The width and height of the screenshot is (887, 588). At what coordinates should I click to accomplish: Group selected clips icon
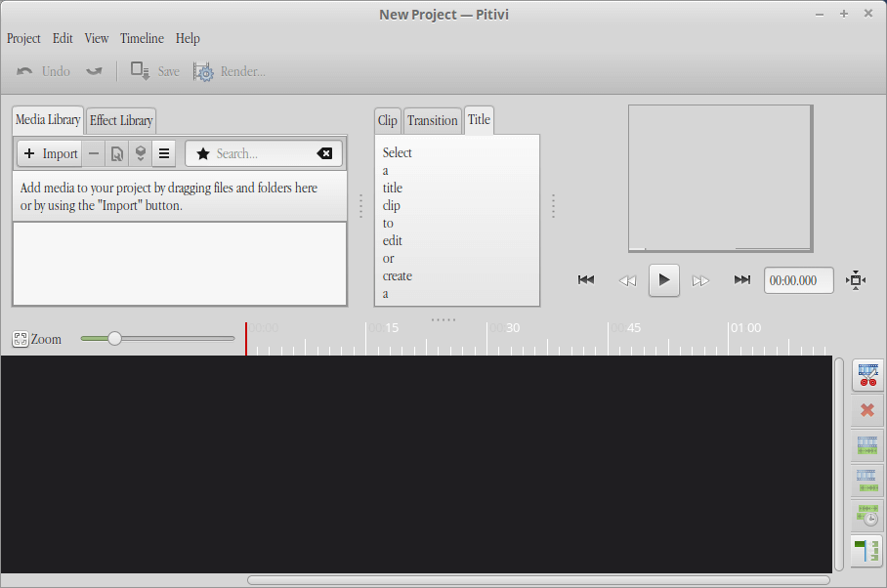(867, 445)
